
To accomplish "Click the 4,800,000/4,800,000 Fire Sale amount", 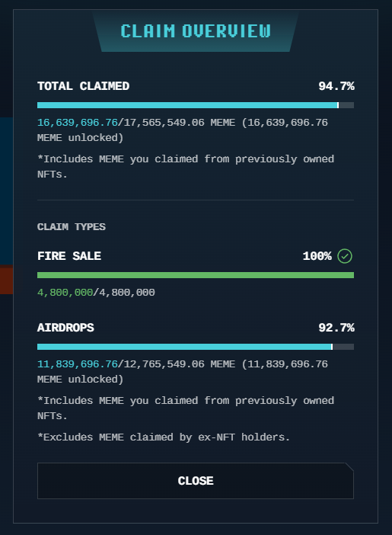I will [x=96, y=293].
